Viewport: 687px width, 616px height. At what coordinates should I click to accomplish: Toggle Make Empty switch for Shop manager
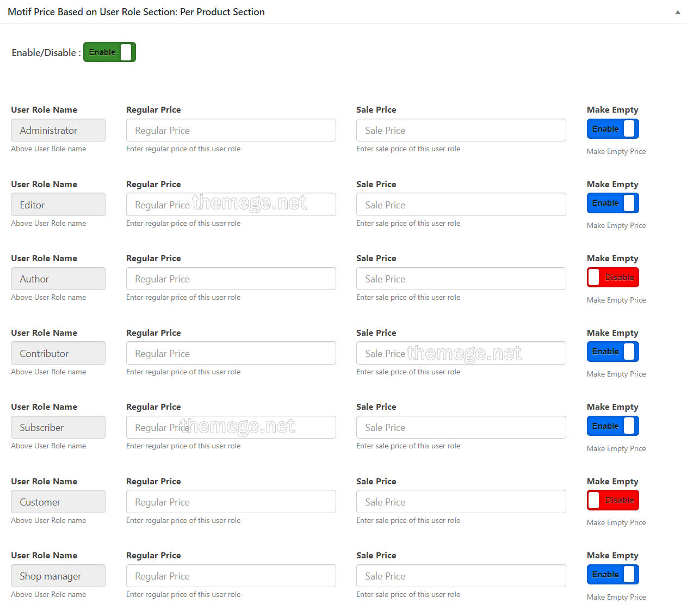[612, 575]
